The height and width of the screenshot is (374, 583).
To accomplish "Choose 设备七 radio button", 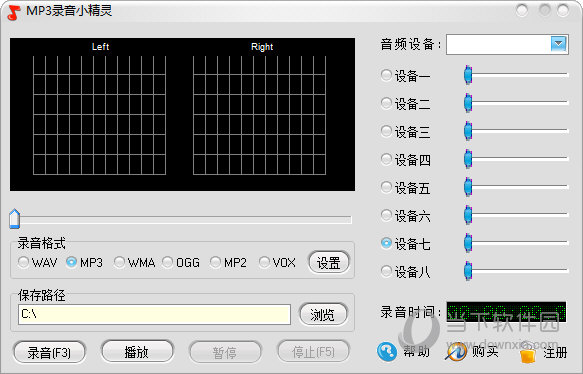I will pos(386,243).
